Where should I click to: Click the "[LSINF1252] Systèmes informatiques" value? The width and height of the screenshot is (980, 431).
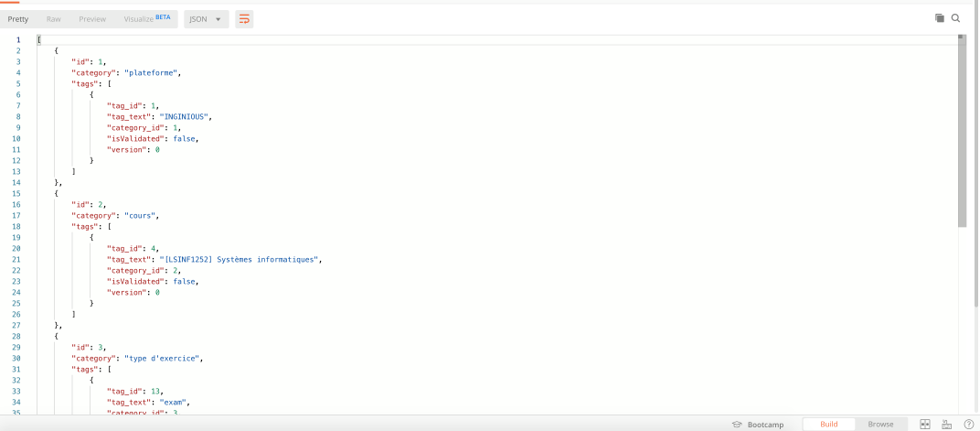tap(240, 260)
